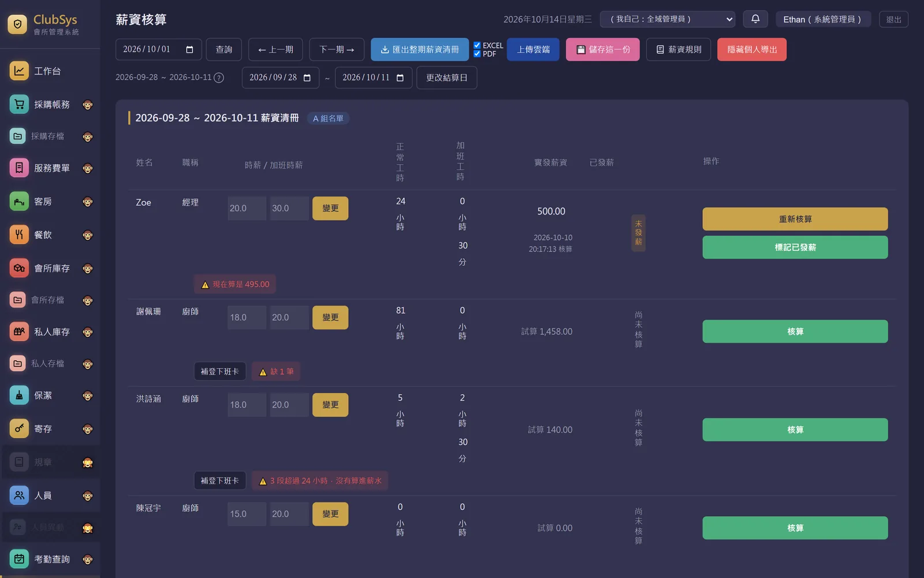Open the 工作台 dashboard icon

click(19, 71)
